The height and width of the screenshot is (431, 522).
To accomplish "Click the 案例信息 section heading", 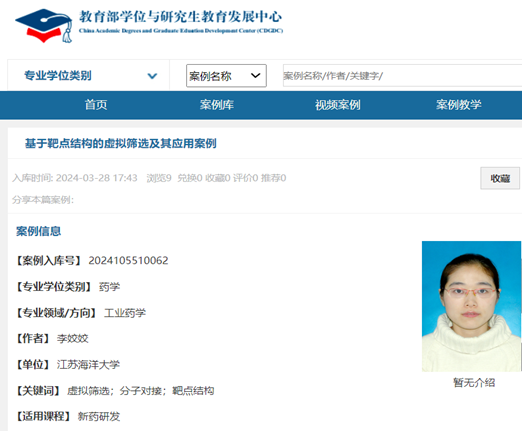I will pos(38,231).
